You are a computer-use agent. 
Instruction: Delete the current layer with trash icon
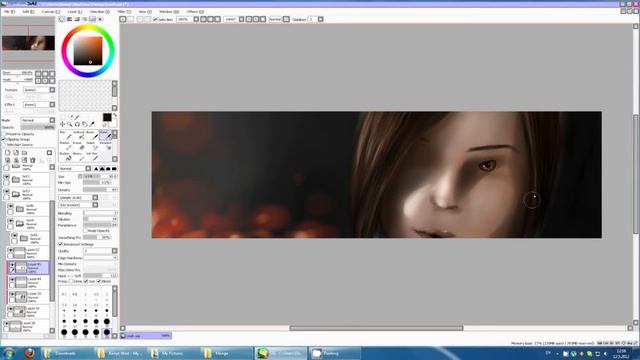tap(33, 160)
